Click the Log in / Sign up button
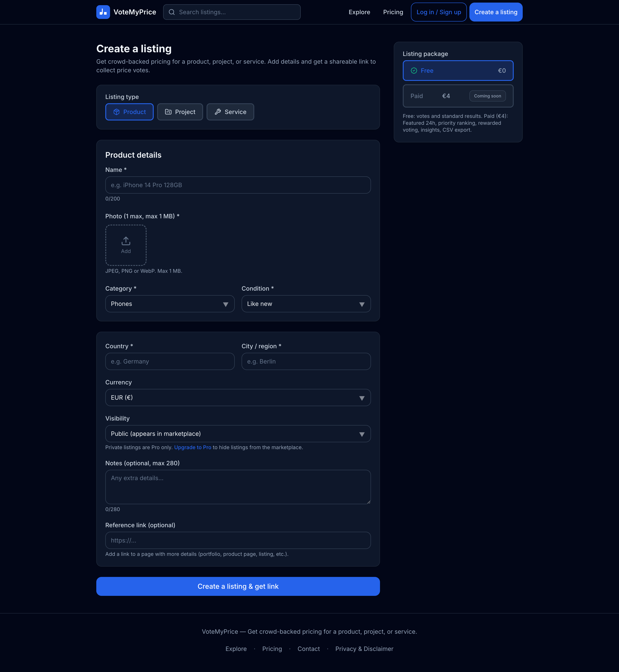This screenshot has height=672, width=619. 438,12
